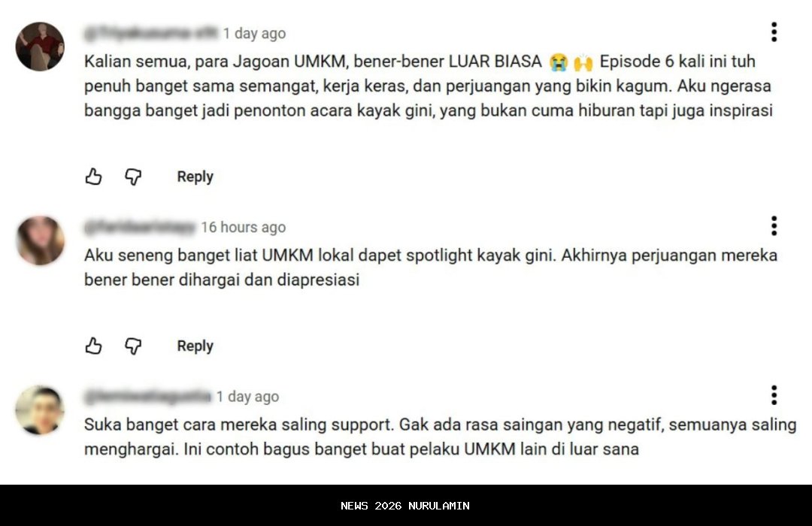Select the comment text starting Aku seneng banget
This screenshot has height=526, width=812.
click(431, 268)
